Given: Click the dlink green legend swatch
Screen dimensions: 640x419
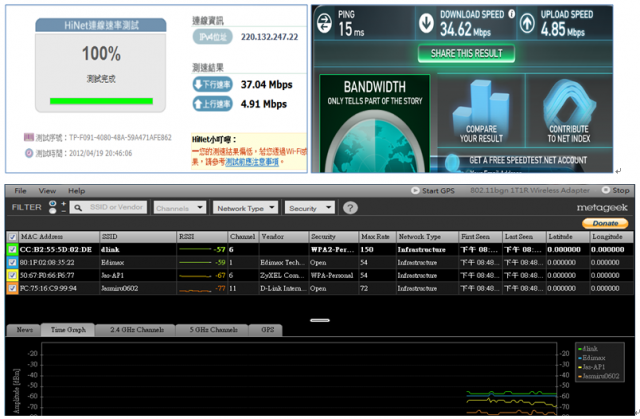Looking at the screenshot, I should (x=580, y=349).
